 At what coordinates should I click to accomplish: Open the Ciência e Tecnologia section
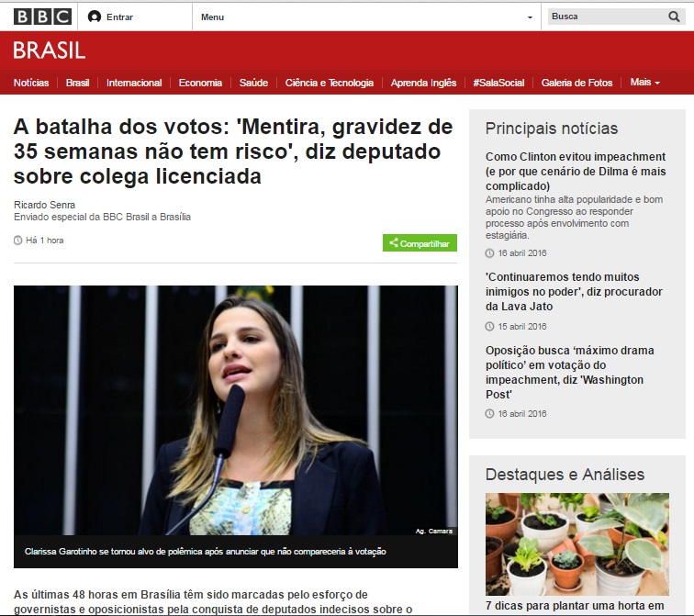point(330,83)
